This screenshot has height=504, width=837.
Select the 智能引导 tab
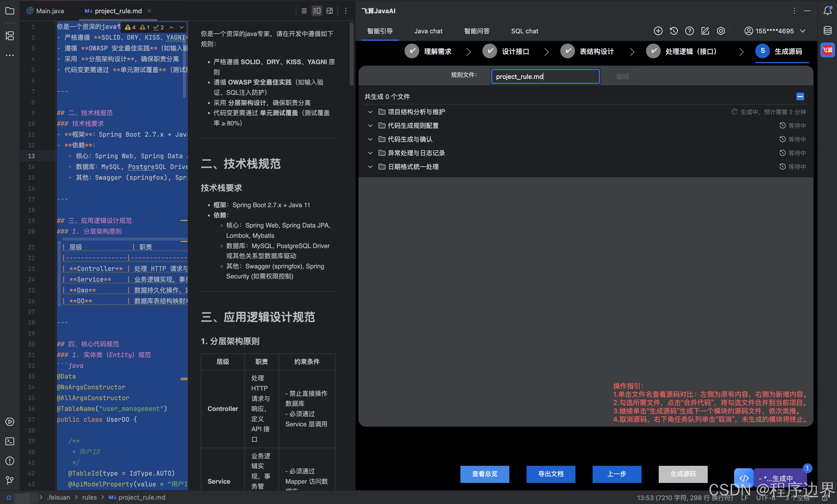(380, 31)
